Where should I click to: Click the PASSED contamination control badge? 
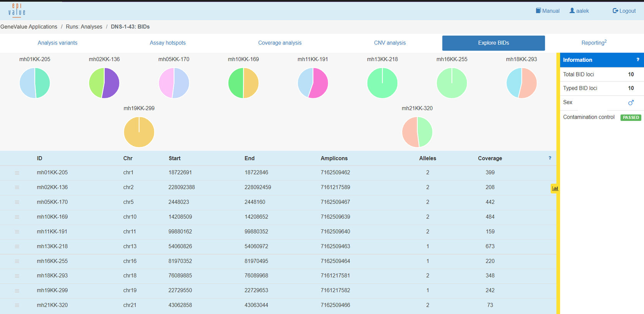click(631, 117)
